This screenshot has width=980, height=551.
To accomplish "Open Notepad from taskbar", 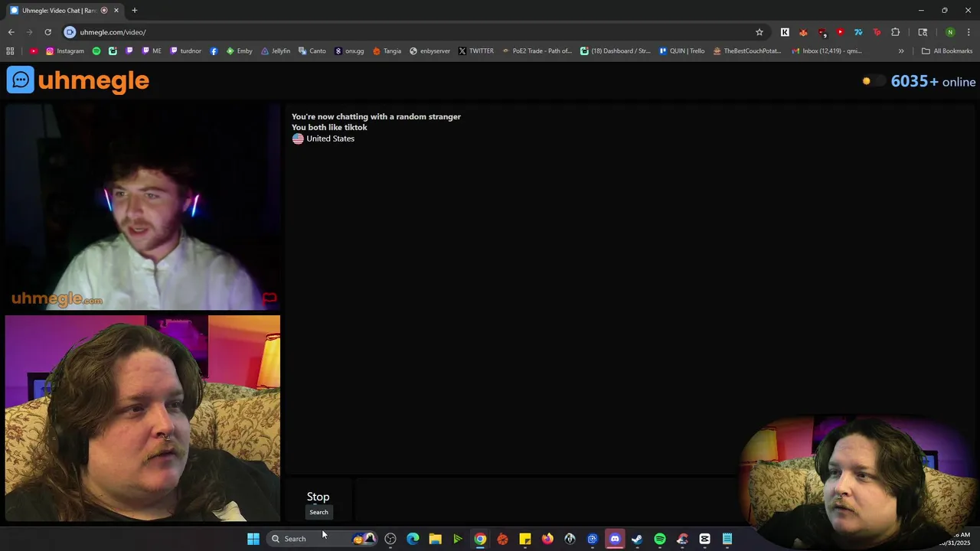I will pos(727,539).
